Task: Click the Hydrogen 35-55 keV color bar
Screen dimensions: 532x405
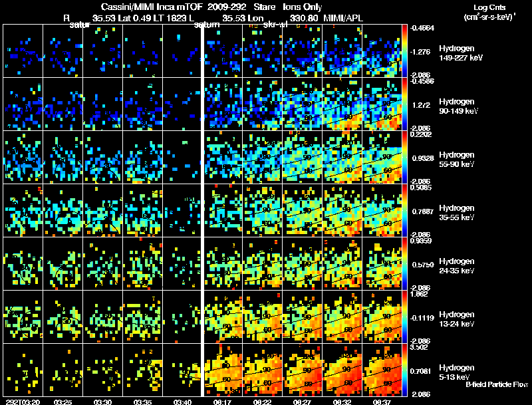Action: [x=404, y=210]
